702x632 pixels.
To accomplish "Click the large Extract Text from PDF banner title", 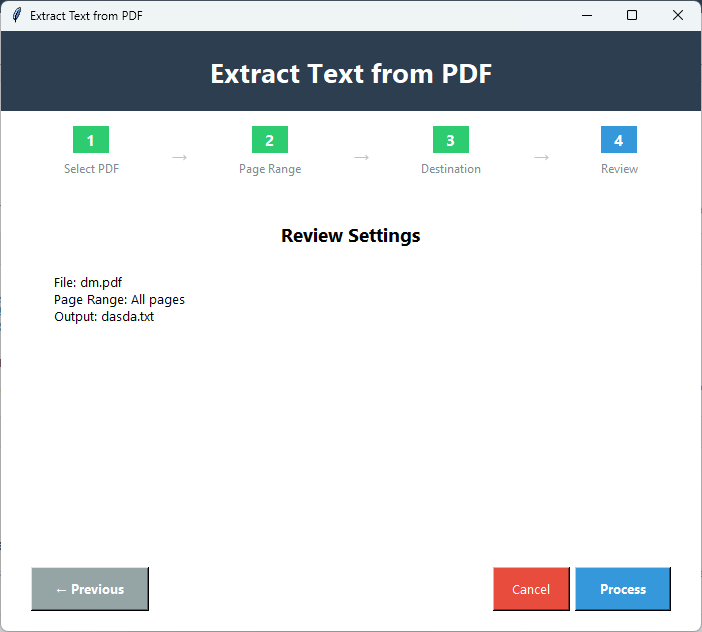I will (351, 73).
